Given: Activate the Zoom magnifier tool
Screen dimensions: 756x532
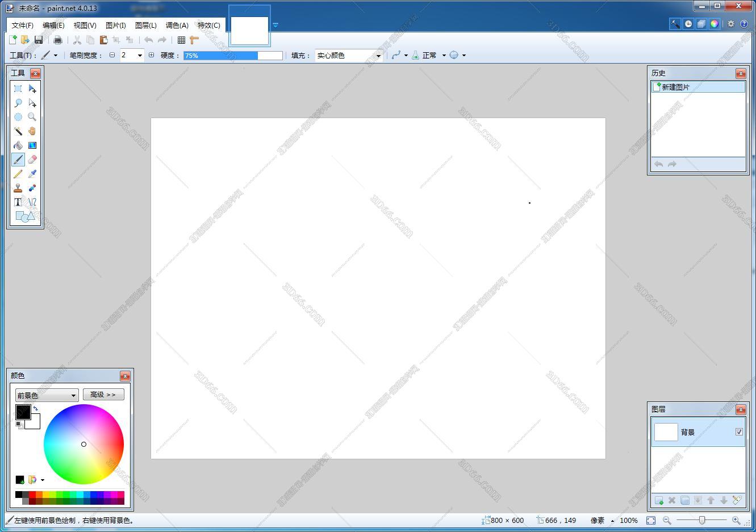Looking at the screenshot, I should [x=32, y=117].
